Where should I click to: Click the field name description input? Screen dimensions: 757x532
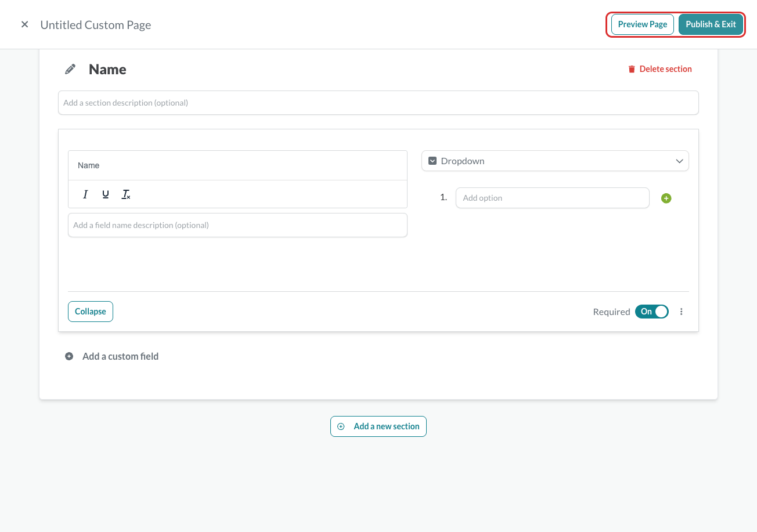[237, 225]
